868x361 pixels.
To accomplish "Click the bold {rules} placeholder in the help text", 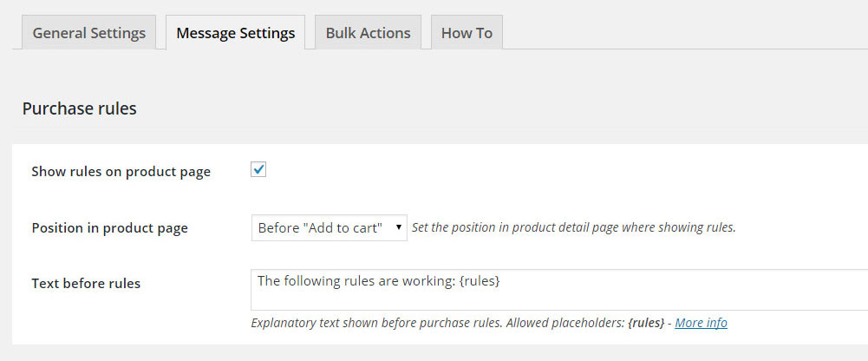I will pyautogui.click(x=644, y=323).
